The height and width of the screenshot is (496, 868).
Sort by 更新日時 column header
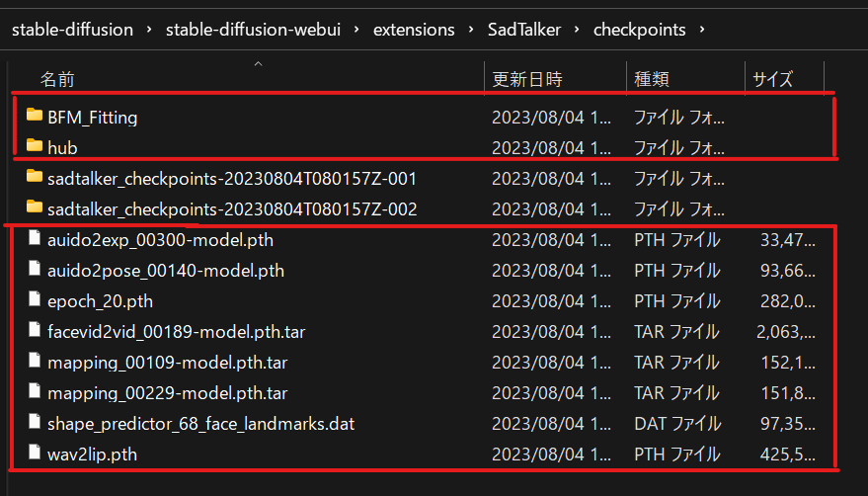coord(527,79)
